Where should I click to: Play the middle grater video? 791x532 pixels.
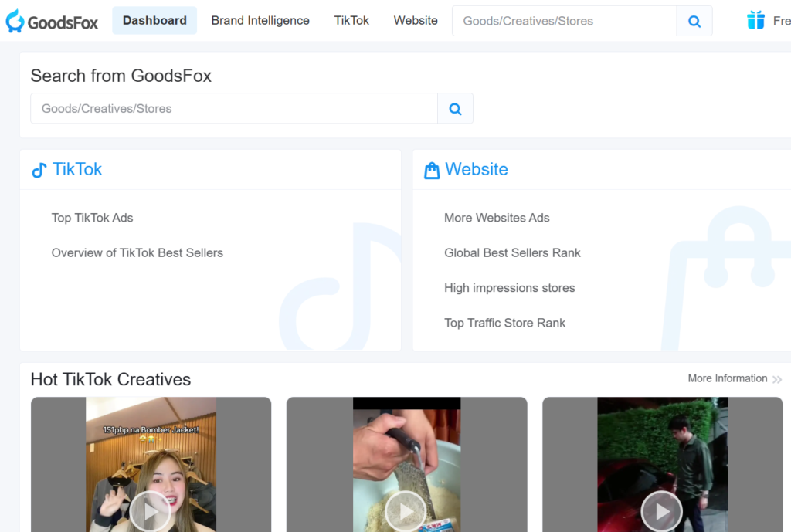[406, 510]
